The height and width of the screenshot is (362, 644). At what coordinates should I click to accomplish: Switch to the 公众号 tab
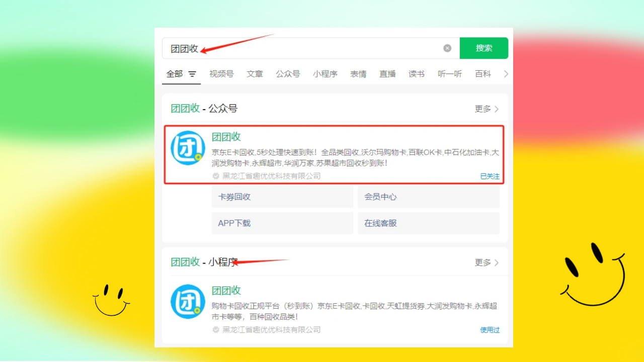pyautogui.click(x=288, y=74)
